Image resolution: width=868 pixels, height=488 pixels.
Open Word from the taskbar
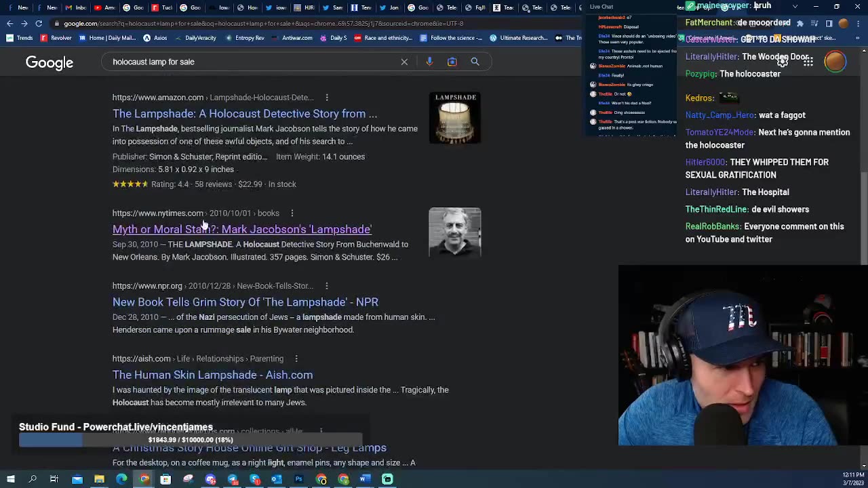[x=365, y=479]
